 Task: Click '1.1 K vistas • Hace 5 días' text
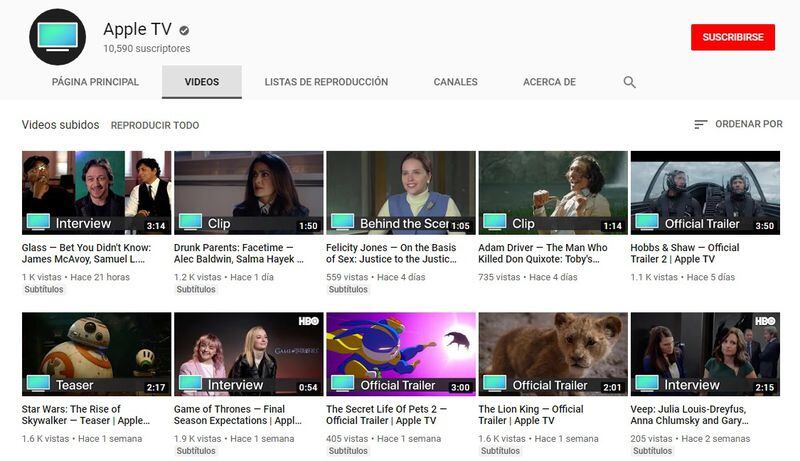pyautogui.click(x=683, y=277)
